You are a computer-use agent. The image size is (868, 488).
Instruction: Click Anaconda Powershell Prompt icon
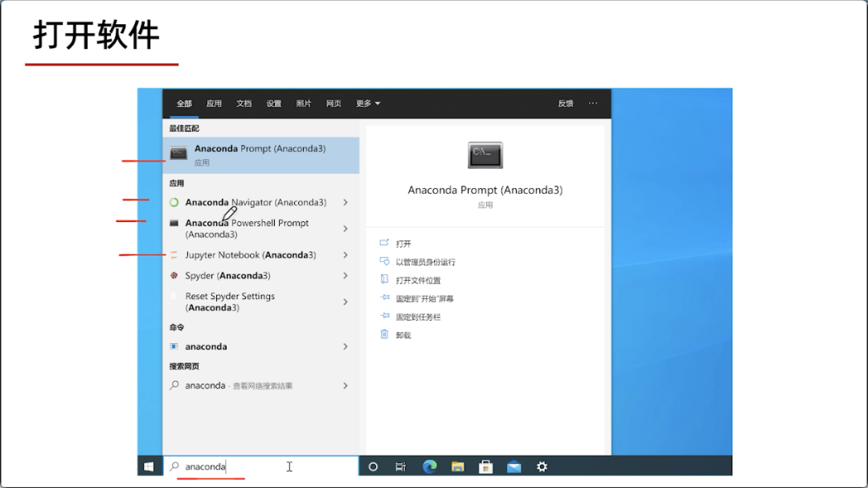174,223
